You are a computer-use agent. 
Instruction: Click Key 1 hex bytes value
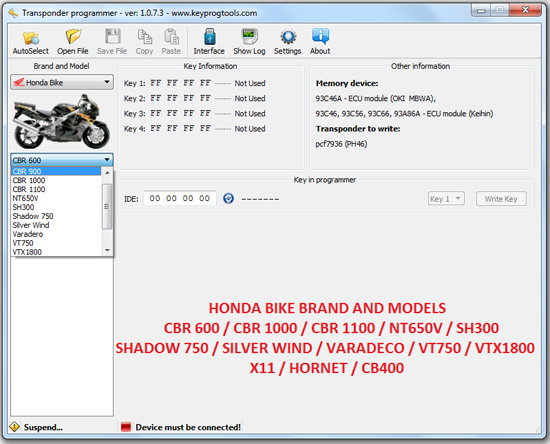(x=181, y=83)
